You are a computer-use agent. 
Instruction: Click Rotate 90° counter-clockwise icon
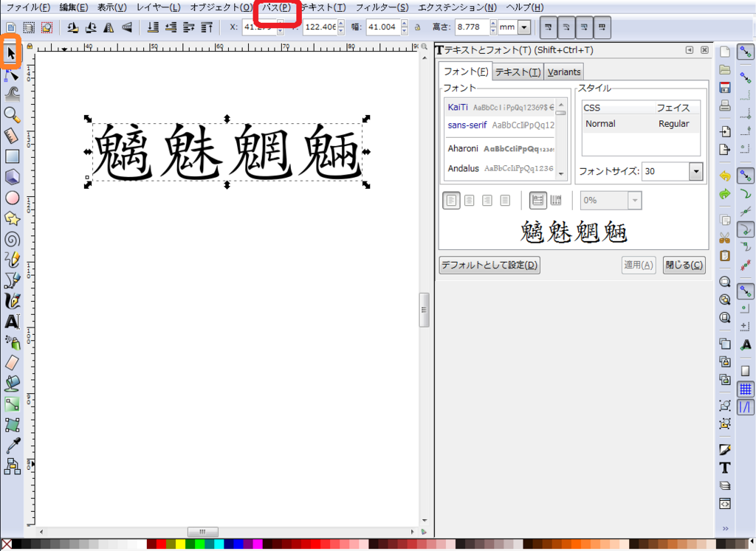(x=73, y=27)
